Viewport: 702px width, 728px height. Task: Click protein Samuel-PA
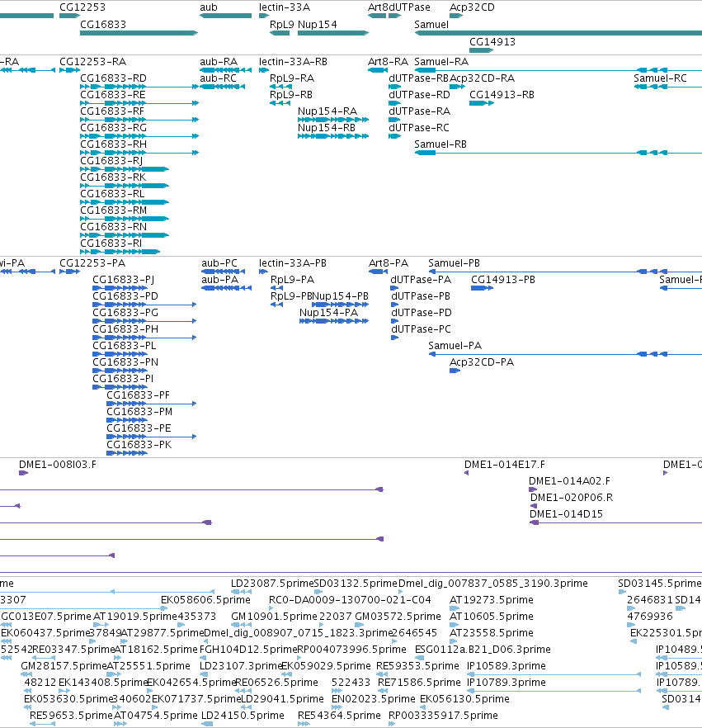[x=455, y=346]
